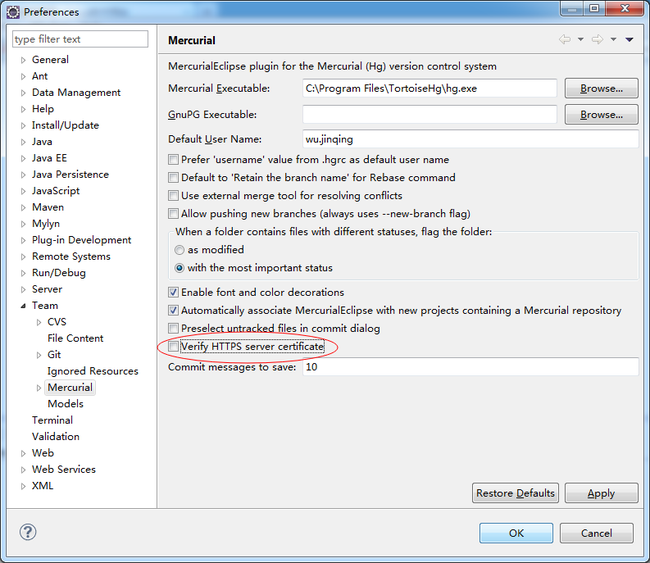Click the forward navigation arrow icon

coord(597,39)
